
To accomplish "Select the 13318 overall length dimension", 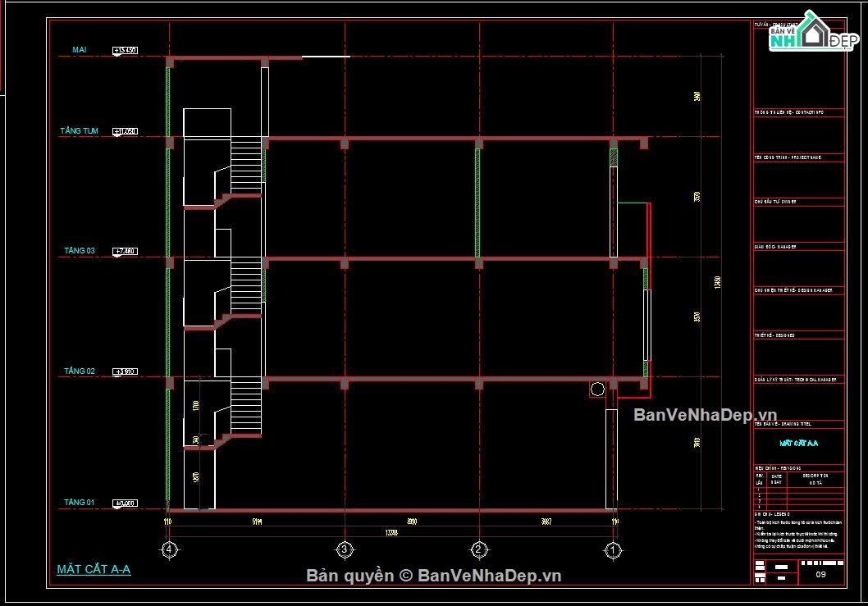I will [x=391, y=532].
